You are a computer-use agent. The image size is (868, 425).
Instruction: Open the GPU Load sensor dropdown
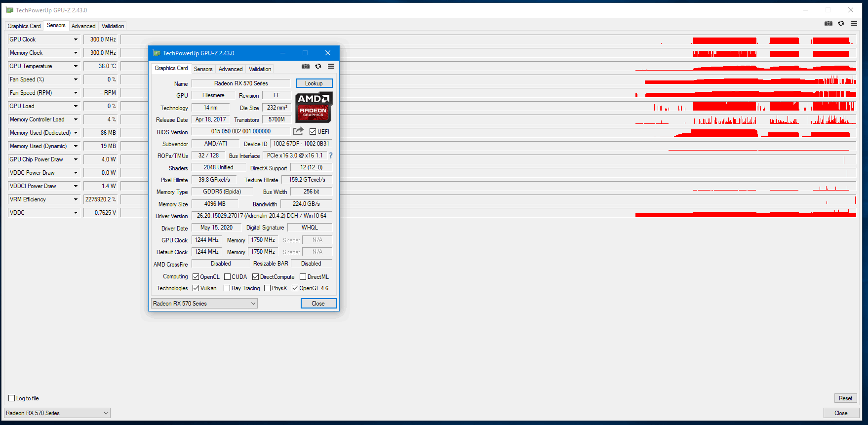click(76, 106)
